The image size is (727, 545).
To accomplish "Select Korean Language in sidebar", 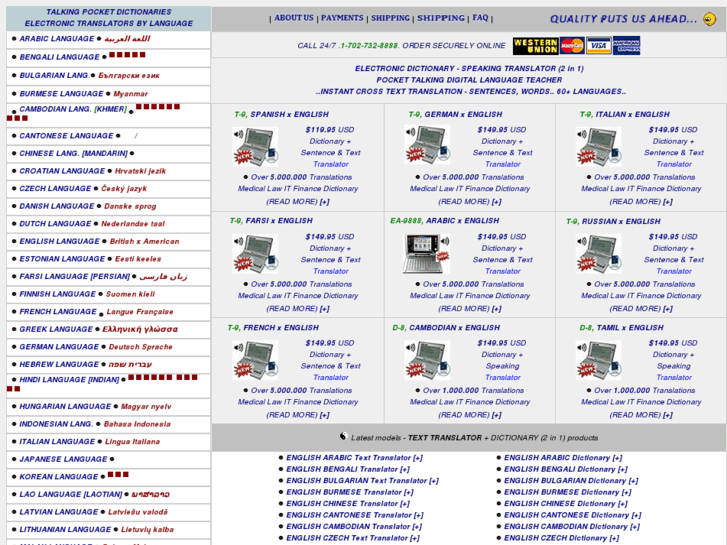I will (x=58, y=477).
